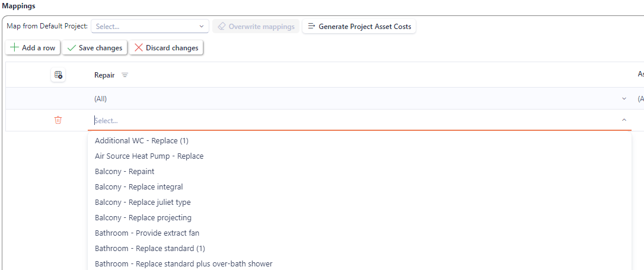Select Additional WC - Replace (1) option
The width and height of the screenshot is (644, 270).
(142, 141)
